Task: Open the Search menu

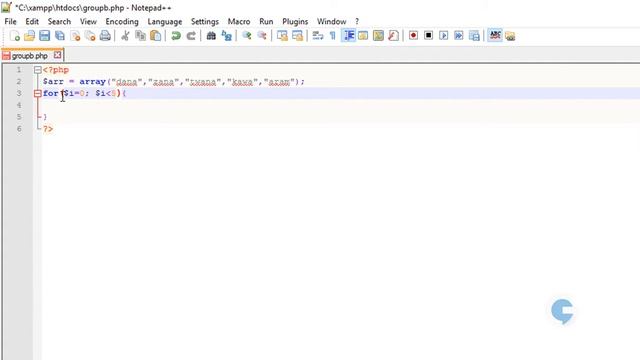Action: tap(59, 22)
